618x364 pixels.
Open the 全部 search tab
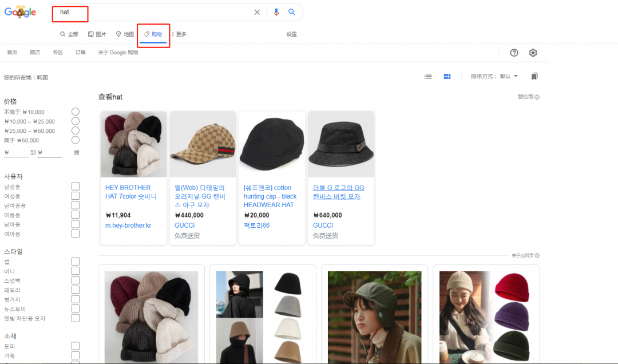(x=69, y=34)
